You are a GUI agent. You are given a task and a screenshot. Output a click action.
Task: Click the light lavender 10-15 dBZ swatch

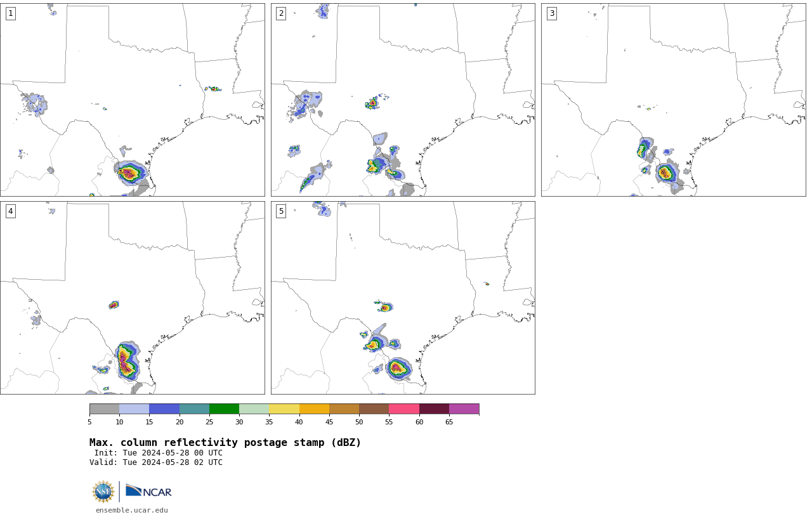[134, 409]
